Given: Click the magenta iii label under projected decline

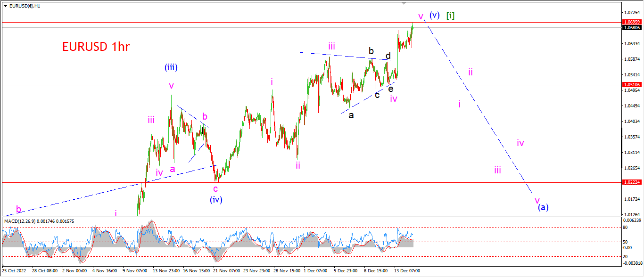Looking at the screenshot, I should click(x=497, y=171).
